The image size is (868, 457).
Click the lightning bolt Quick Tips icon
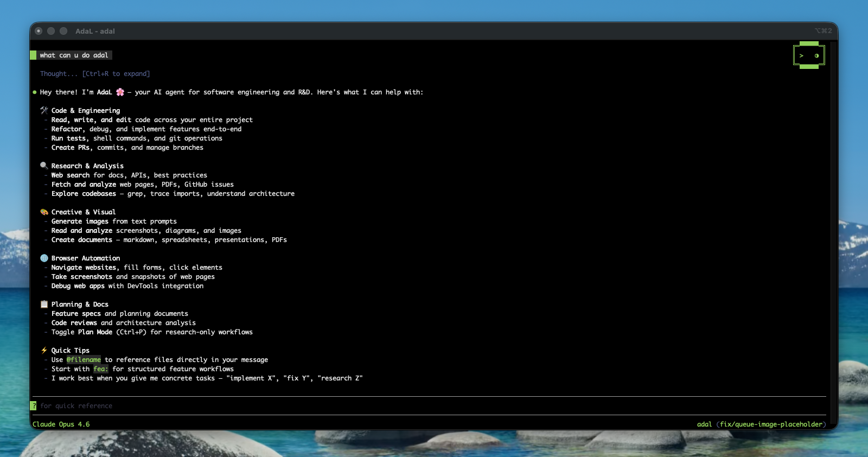[x=44, y=350]
